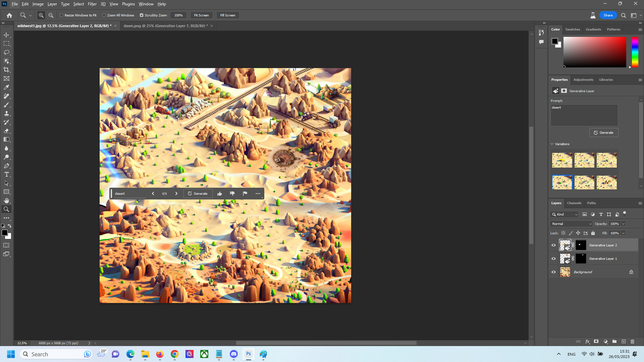
Task: Toggle visibility of Generative Layer 1
Action: coord(553,258)
